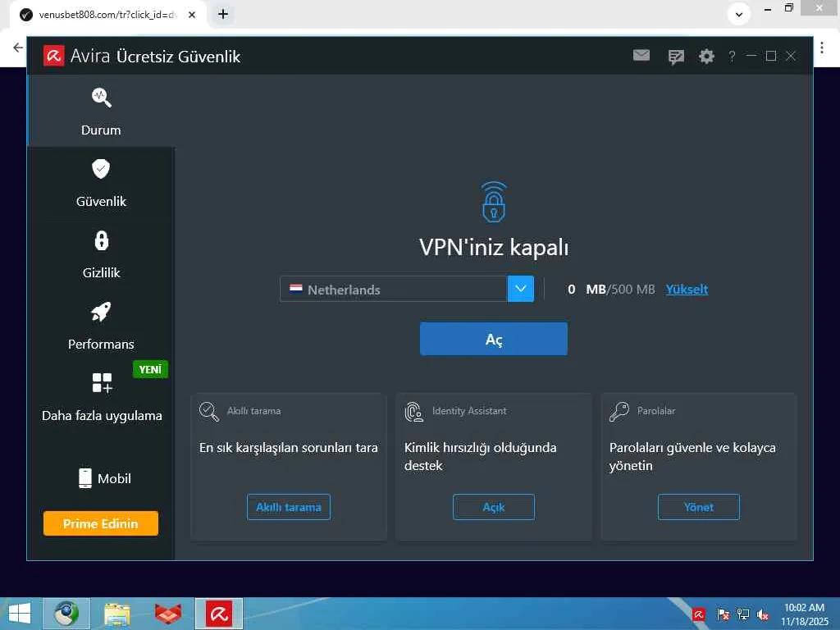The width and height of the screenshot is (840, 630).
Task: Expand the VPN location dropdown arrow
Action: pos(521,289)
